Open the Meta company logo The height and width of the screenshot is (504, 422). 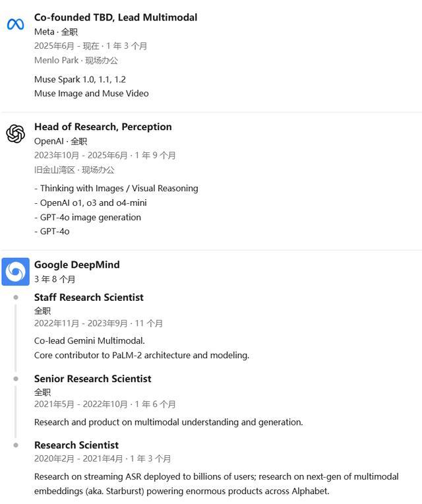[15, 24]
